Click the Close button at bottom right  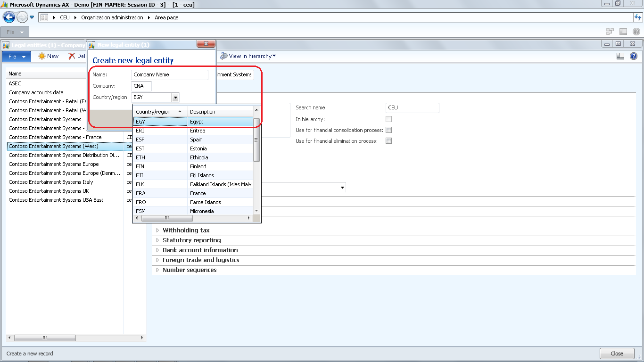coord(617,354)
